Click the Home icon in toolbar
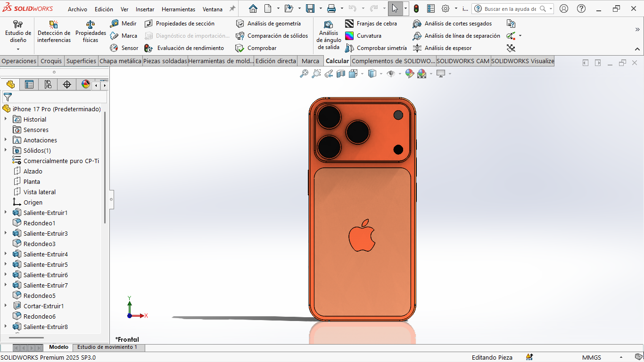The height and width of the screenshot is (362, 644). [x=253, y=8]
